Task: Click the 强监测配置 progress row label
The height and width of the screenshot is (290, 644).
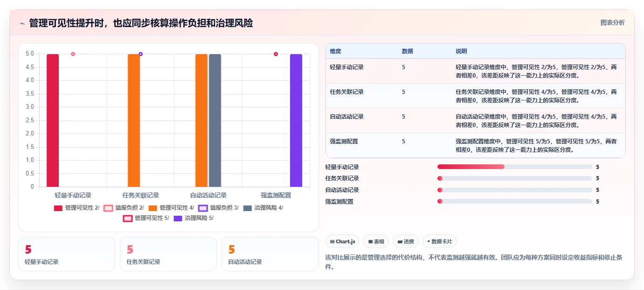Action: (339, 202)
